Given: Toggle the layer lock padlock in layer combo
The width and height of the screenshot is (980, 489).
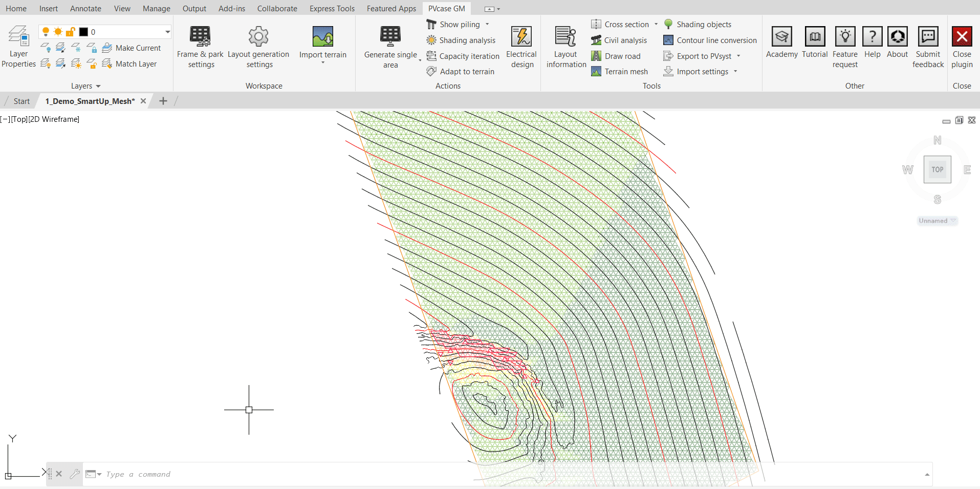Looking at the screenshot, I should click(x=71, y=31).
